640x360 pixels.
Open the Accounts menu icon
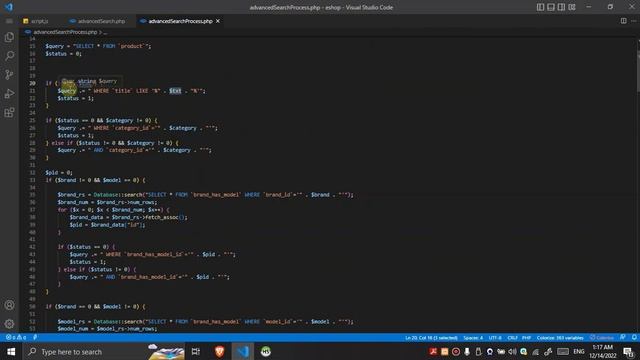[x=9, y=305]
